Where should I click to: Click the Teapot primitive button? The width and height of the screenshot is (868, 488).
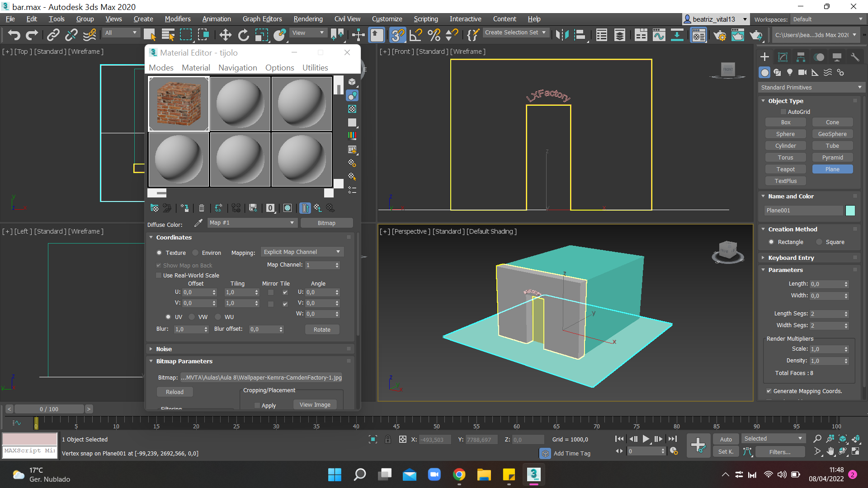point(785,169)
